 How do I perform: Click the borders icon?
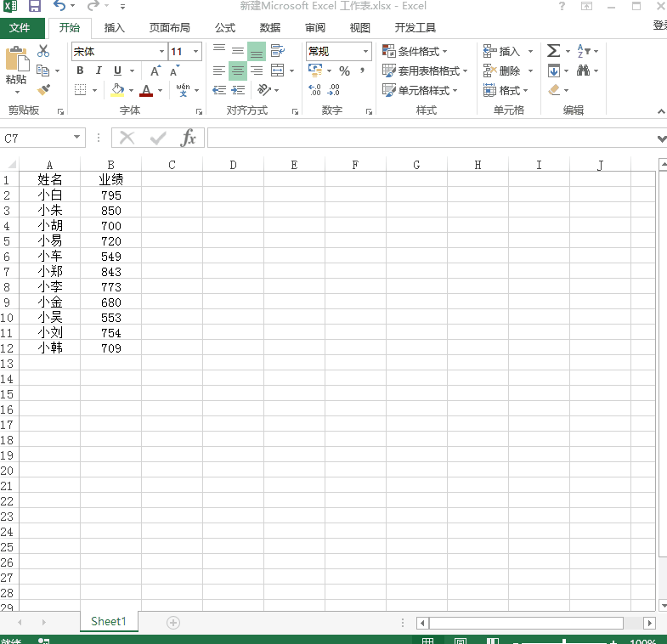click(x=81, y=90)
